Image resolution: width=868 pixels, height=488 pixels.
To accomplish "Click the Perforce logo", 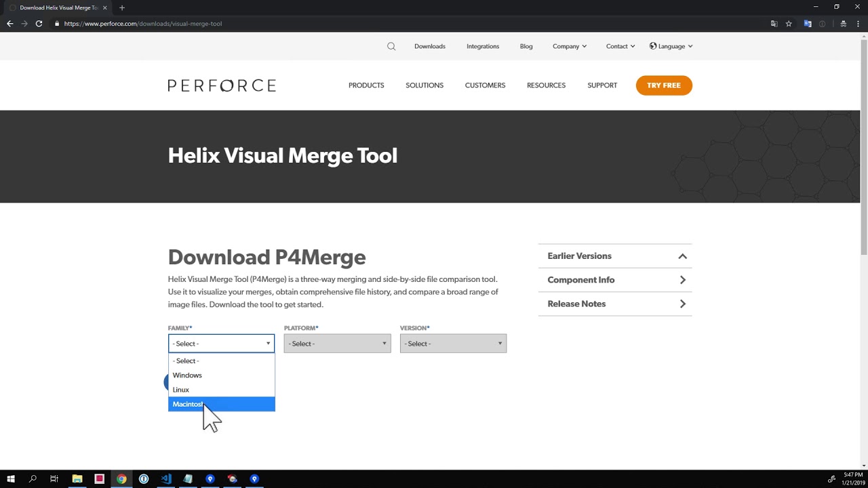I will (x=222, y=85).
